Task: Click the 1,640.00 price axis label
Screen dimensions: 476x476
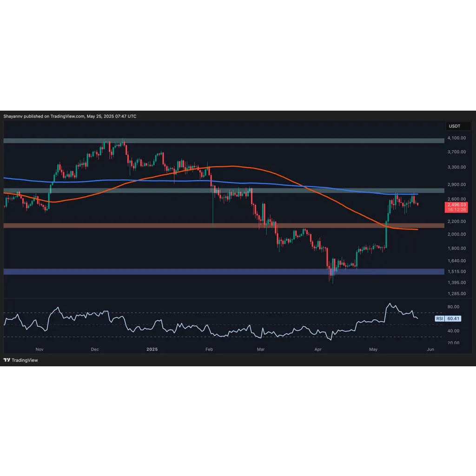Action: (x=456, y=260)
